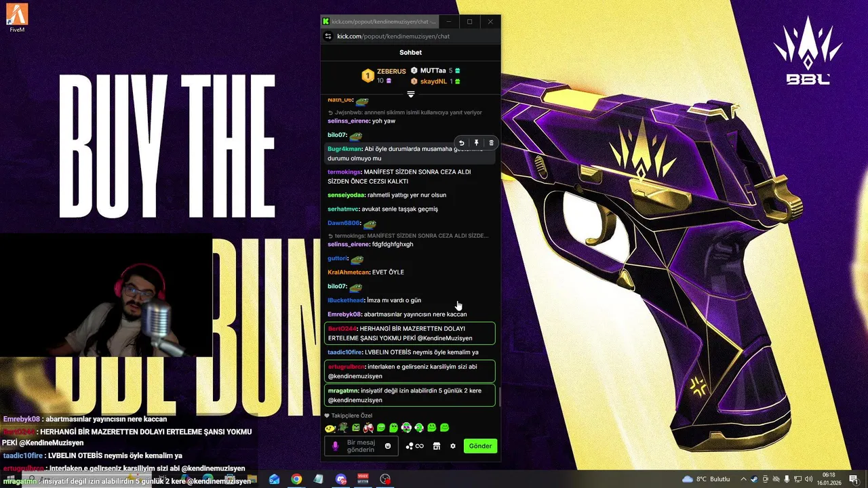Viewport: 868px width, 488px height.
Task: Click the ertugrulbrcn highlighted message
Action: coord(410,371)
